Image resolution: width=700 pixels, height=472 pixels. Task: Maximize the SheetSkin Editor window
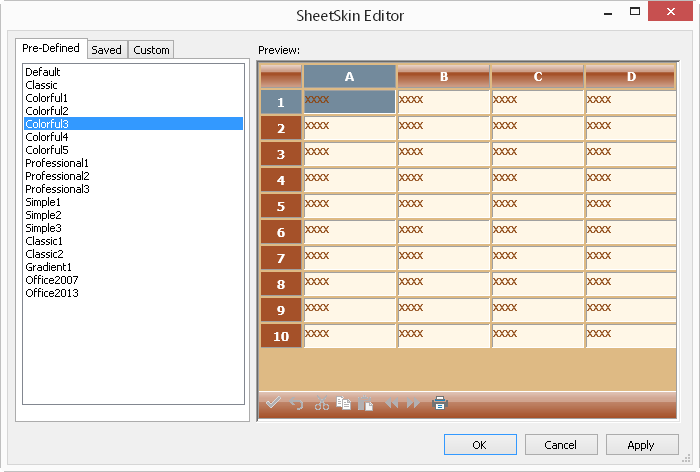click(635, 12)
